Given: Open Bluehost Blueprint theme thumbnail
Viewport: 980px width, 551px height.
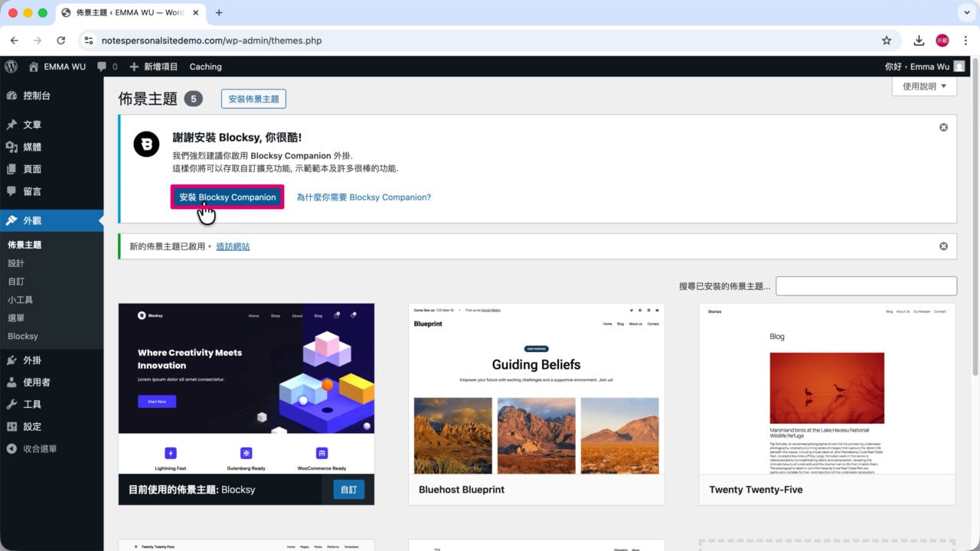Looking at the screenshot, I should [537, 389].
